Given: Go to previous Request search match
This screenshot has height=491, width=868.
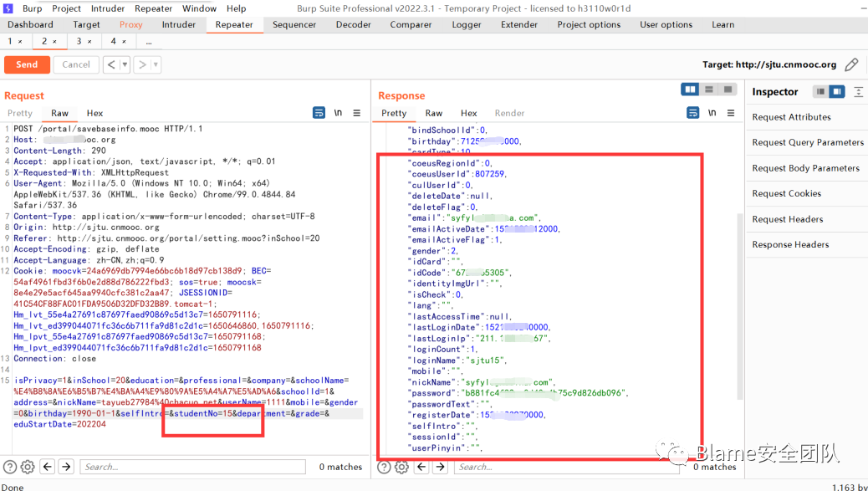Looking at the screenshot, I should coord(48,467).
